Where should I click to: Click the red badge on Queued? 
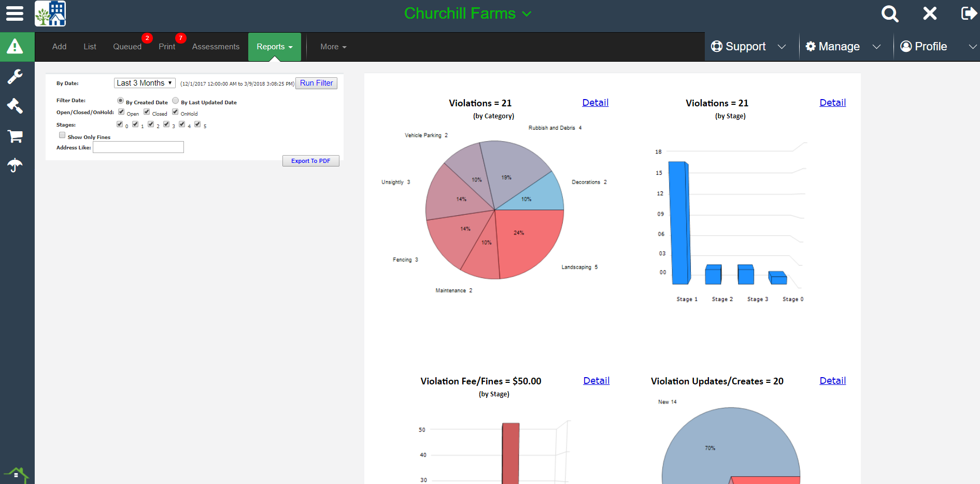147,38
